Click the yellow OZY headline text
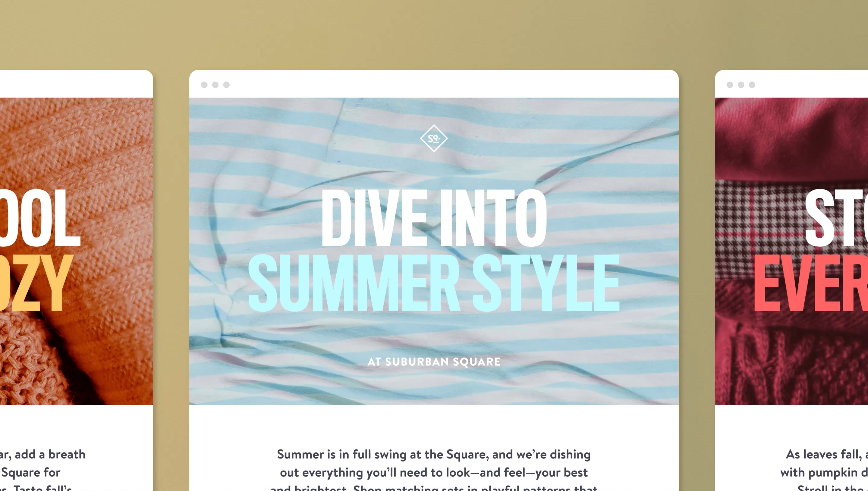 click(36, 283)
